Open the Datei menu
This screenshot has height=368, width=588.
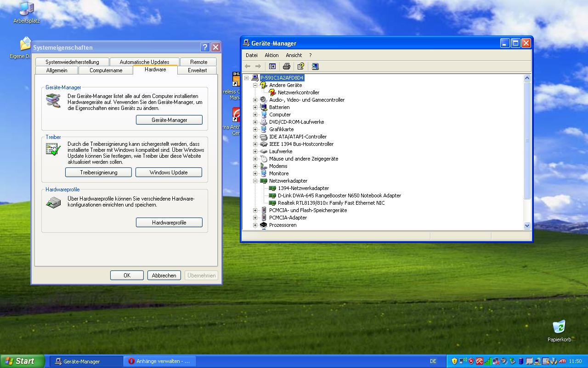252,55
